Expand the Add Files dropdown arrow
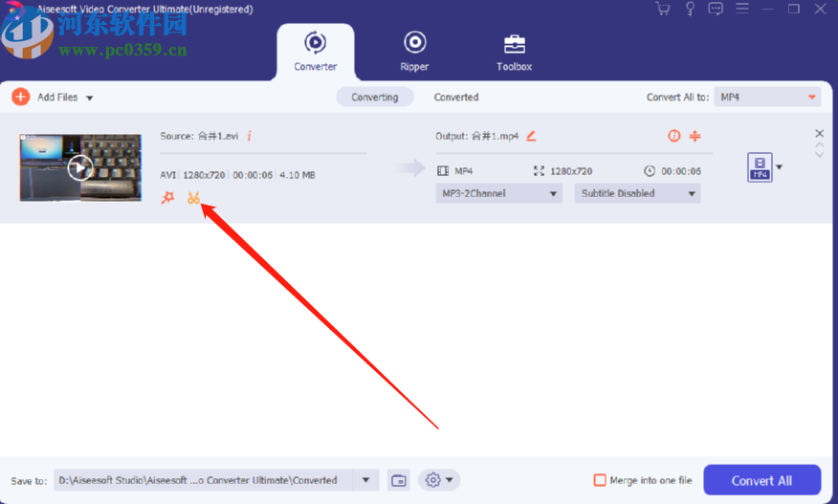Viewport: 838px width, 504px height. click(x=90, y=98)
